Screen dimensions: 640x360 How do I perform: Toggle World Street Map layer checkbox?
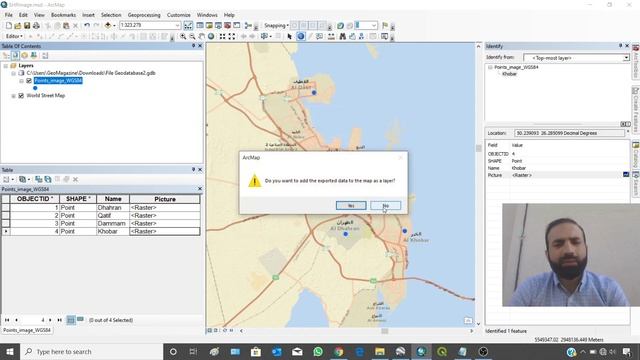coord(21,96)
